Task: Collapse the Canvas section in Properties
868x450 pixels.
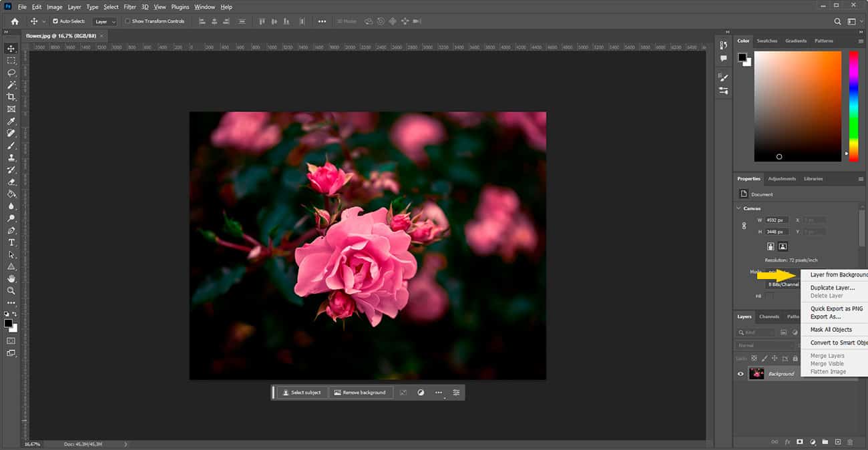Action: pyautogui.click(x=739, y=208)
